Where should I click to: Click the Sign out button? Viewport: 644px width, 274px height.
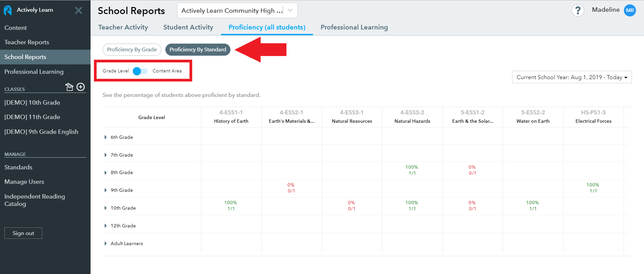[x=23, y=233]
